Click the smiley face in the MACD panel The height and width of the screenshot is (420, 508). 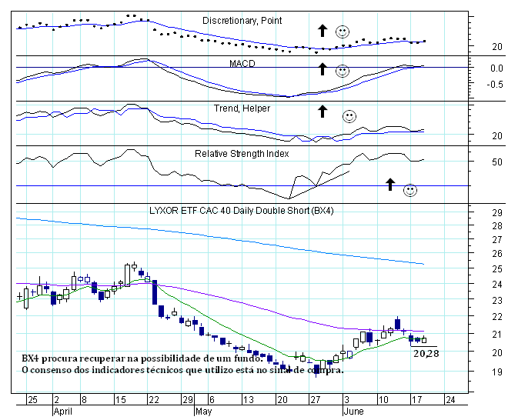[x=342, y=71]
